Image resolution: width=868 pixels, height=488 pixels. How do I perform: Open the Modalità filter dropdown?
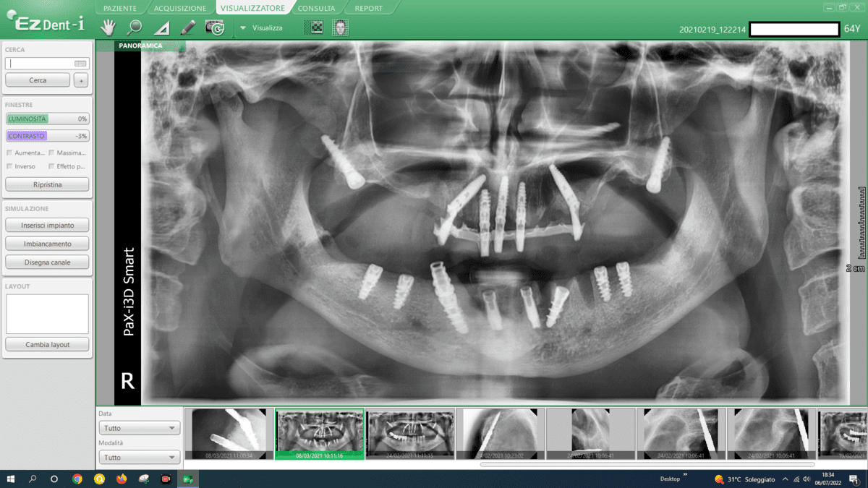(x=139, y=457)
